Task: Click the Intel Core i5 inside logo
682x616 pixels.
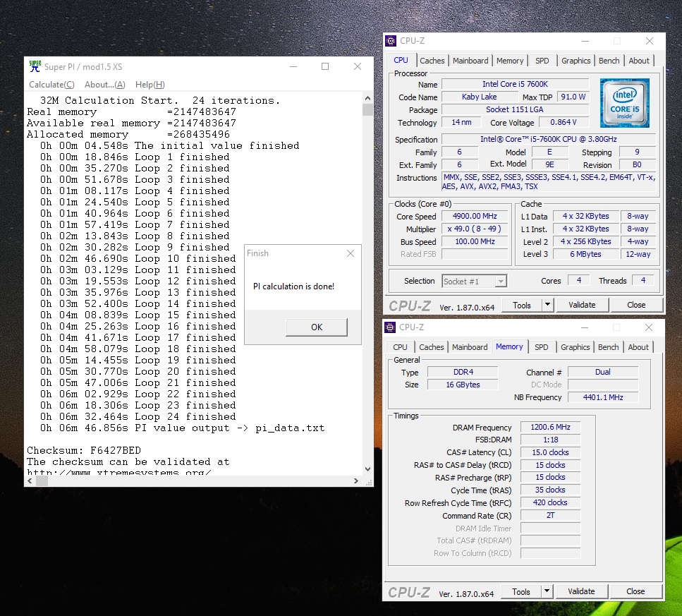Action: (x=625, y=103)
